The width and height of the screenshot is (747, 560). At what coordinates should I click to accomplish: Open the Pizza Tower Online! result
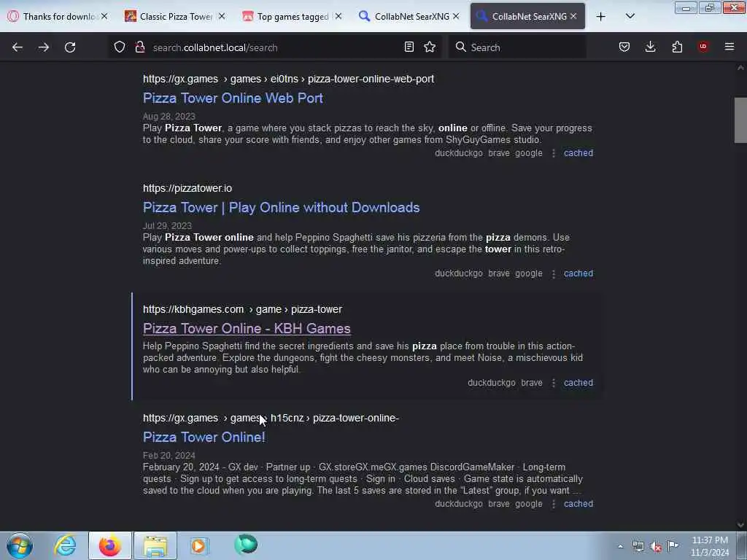click(204, 437)
